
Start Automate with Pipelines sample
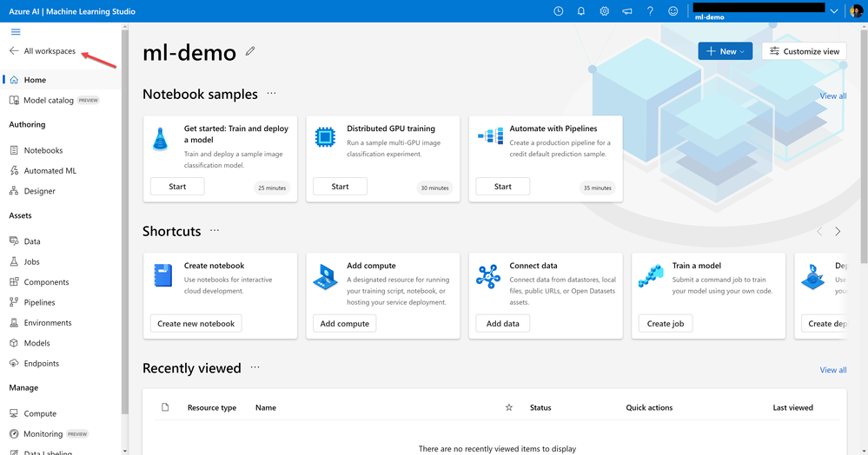click(503, 187)
